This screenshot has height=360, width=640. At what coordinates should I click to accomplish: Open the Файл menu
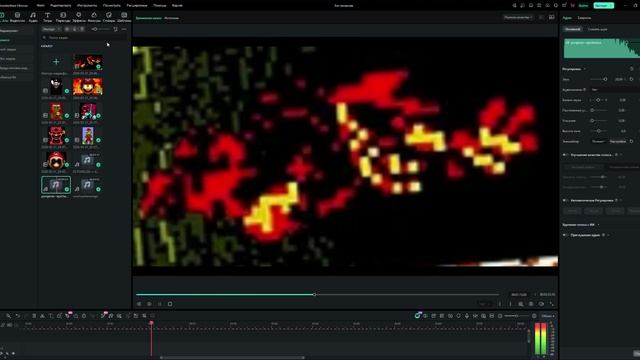pyautogui.click(x=40, y=5)
